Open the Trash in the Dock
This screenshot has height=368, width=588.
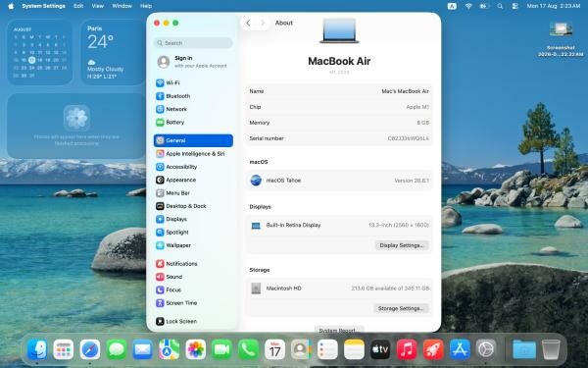(551, 349)
